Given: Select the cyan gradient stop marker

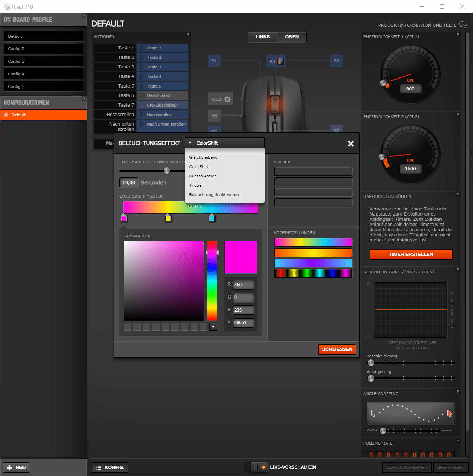Looking at the screenshot, I should click(212, 218).
